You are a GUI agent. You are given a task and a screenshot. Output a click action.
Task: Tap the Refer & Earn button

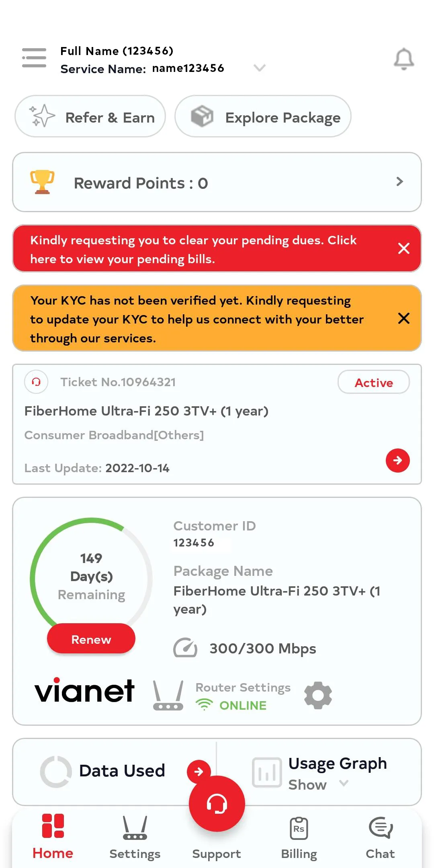coord(90,117)
